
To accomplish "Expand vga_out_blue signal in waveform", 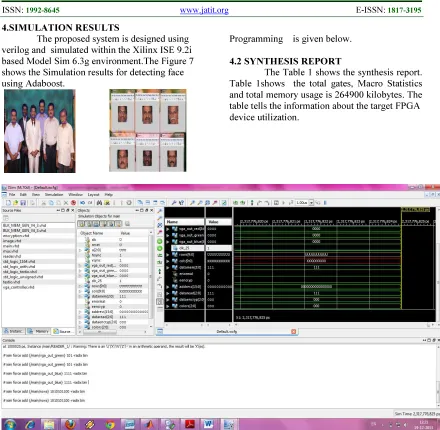I will coord(168,242).
